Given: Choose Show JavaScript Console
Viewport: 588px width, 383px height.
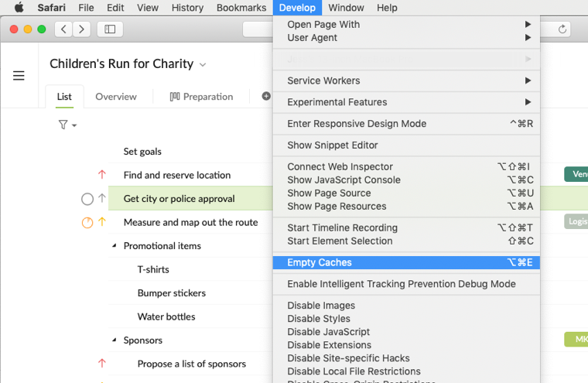Looking at the screenshot, I should pyautogui.click(x=406, y=180).
